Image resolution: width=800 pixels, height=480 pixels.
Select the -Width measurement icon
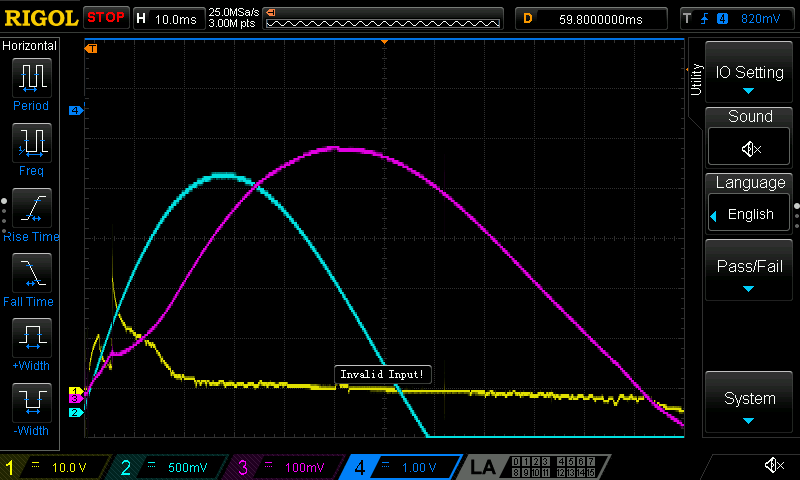[x=30, y=405]
